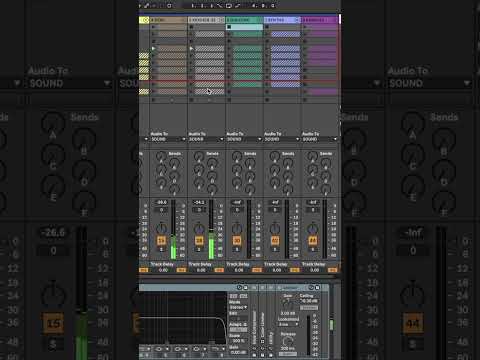Select highlighted light-green clip in green track
Viewport: 480px width, 360px height.
[244, 27]
